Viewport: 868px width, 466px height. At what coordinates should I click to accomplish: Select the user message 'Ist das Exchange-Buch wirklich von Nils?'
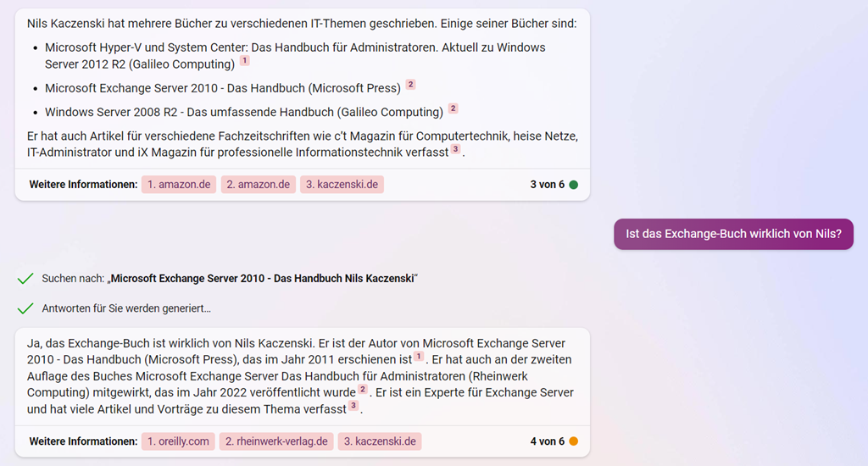coord(733,234)
